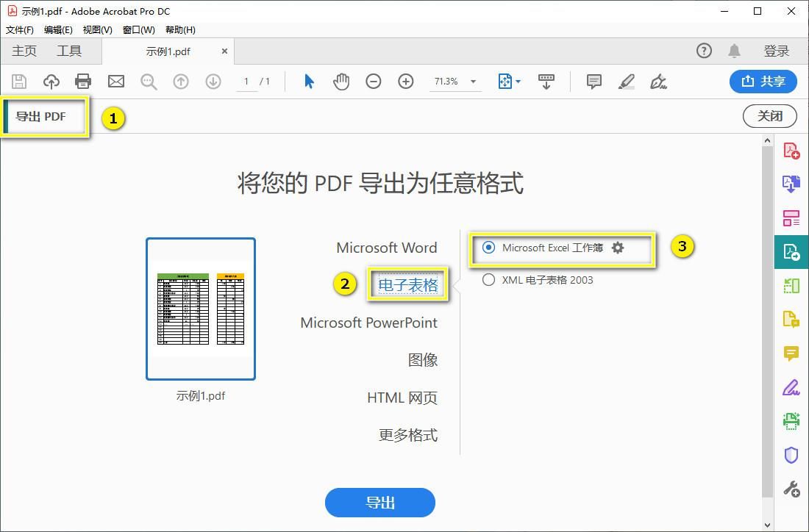Image resolution: width=809 pixels, height=532 pixels.
Task: Open Scan & OCR tool in sidebar
Action: (791, 420)
